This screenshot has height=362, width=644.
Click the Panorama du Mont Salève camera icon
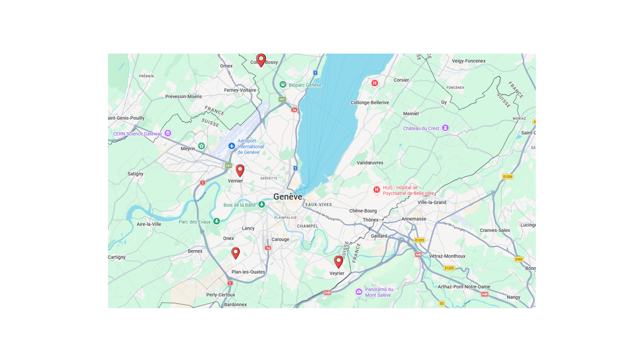coord(359,292)
